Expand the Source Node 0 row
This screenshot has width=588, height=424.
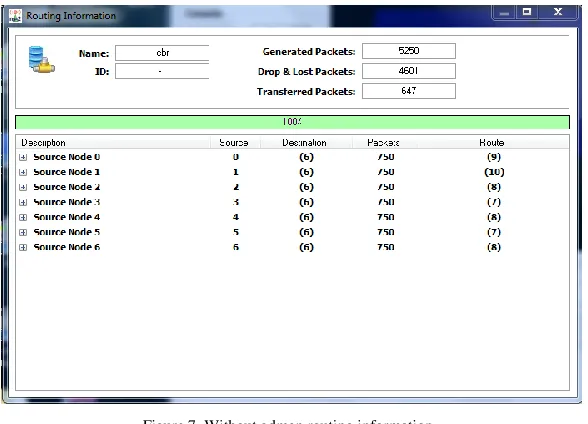pyautogui.click(x=23, y=157)
